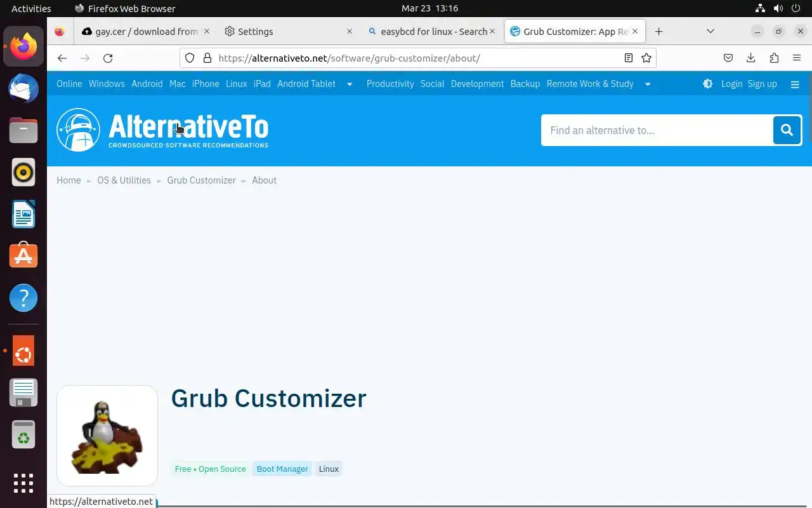Select the Grub Customizer tab
Image resolution: width=812 pixels, height=508 pixels.
[x=575, y=31]
